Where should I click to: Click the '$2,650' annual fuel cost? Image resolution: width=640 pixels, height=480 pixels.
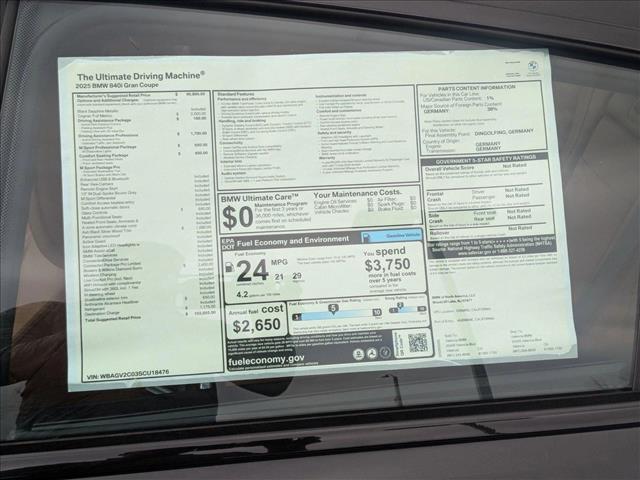[256, 325]
